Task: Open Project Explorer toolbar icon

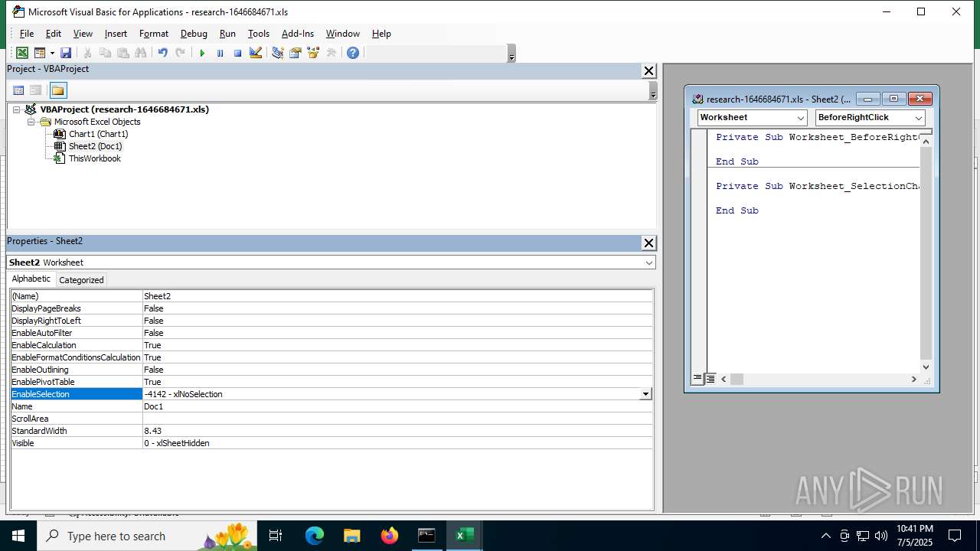Action: [x=277, y=53]
